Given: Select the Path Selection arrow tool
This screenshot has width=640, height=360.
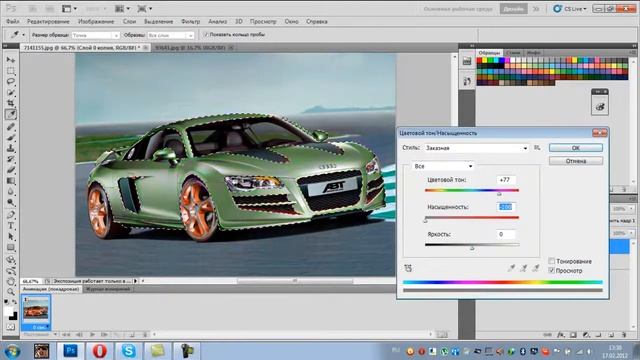Looking at the screenshot, I should tap(11, 237).
